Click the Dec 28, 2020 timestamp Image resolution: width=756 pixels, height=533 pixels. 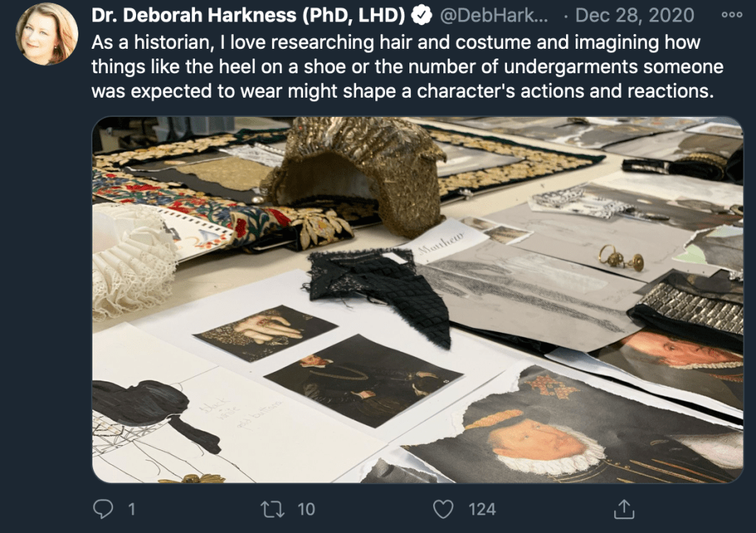635,16
